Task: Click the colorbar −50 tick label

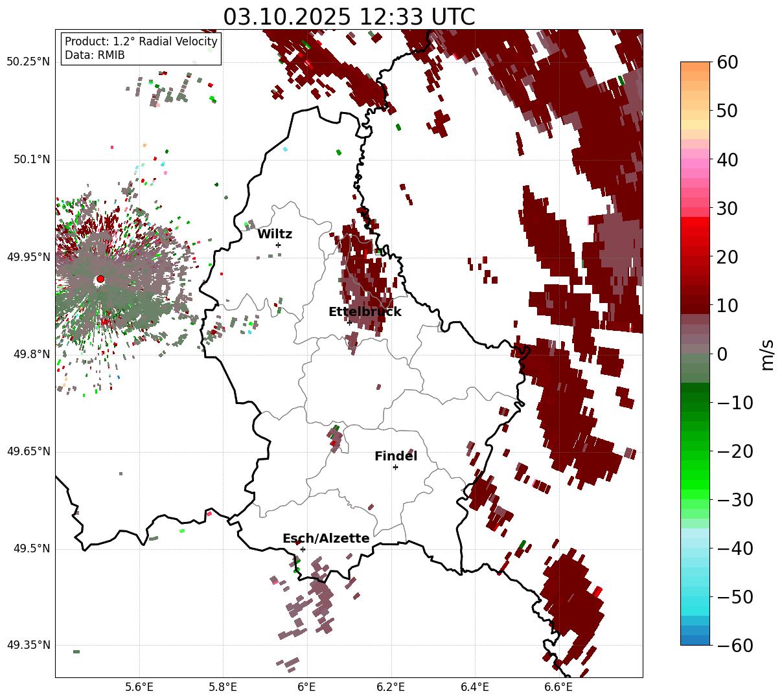Action: (735, 596)
